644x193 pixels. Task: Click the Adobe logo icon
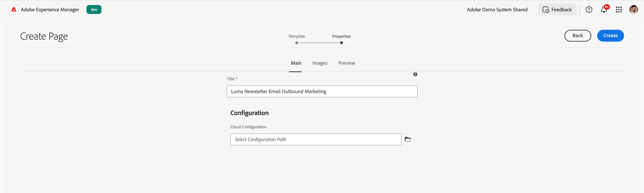tap(14, 9)
